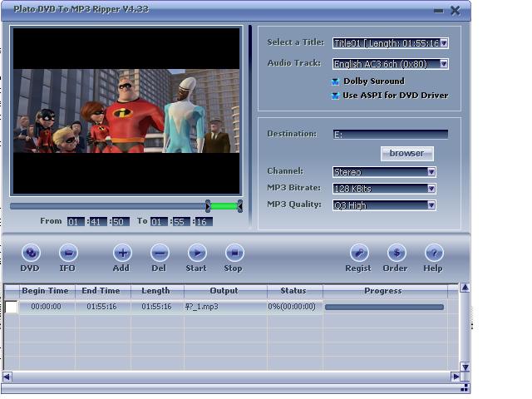Toggle the Dolby Suround checkbox

(x=335, y=81)
